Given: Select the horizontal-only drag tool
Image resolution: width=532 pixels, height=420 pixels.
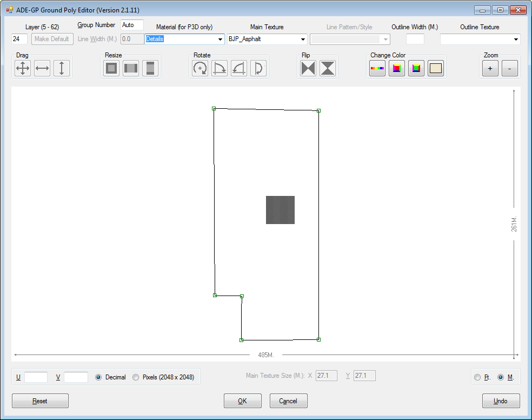Looking at the screenshot, I should [42, 68].
